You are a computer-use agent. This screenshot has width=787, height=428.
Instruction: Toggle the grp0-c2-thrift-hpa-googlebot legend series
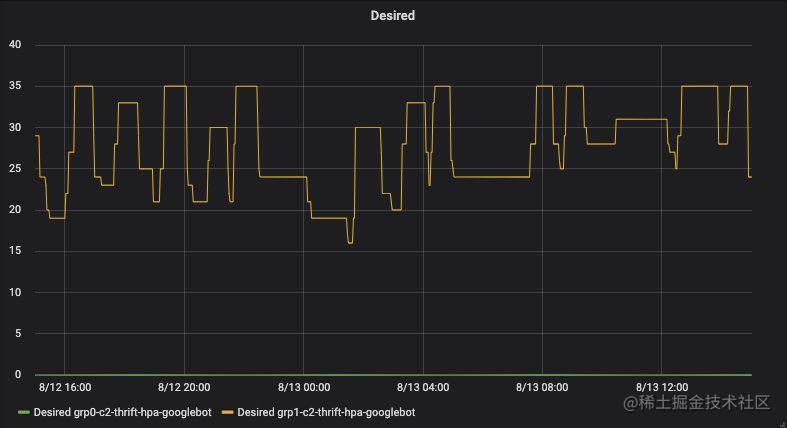122,412
